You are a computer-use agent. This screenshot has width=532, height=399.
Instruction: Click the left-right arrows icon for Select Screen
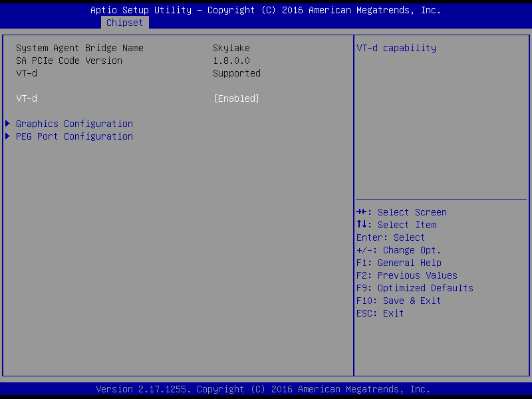[362, 212]
